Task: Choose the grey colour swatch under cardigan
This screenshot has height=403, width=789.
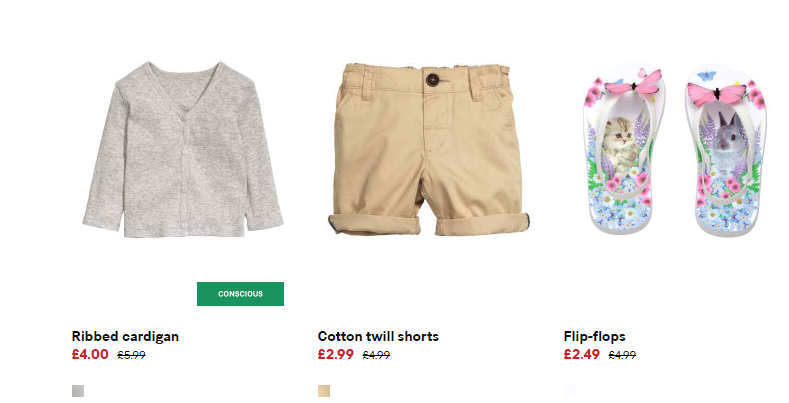Action: (78, 391)
